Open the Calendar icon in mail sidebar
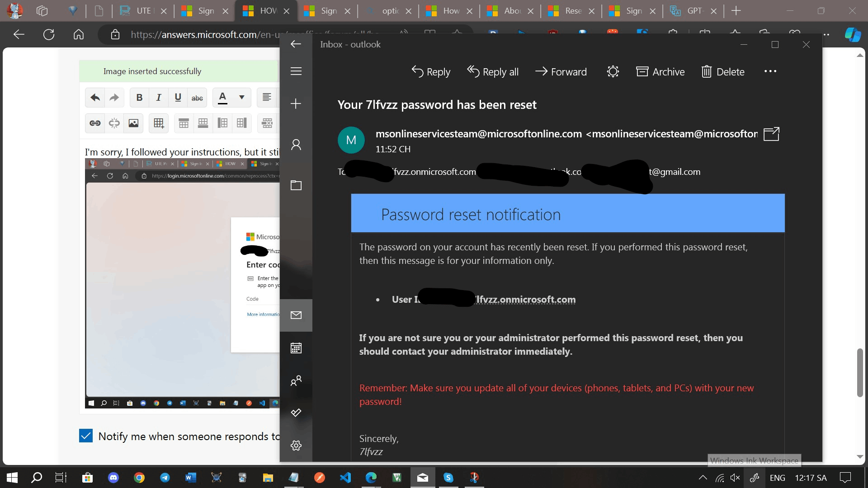The image size is (868, 488). 296,348
